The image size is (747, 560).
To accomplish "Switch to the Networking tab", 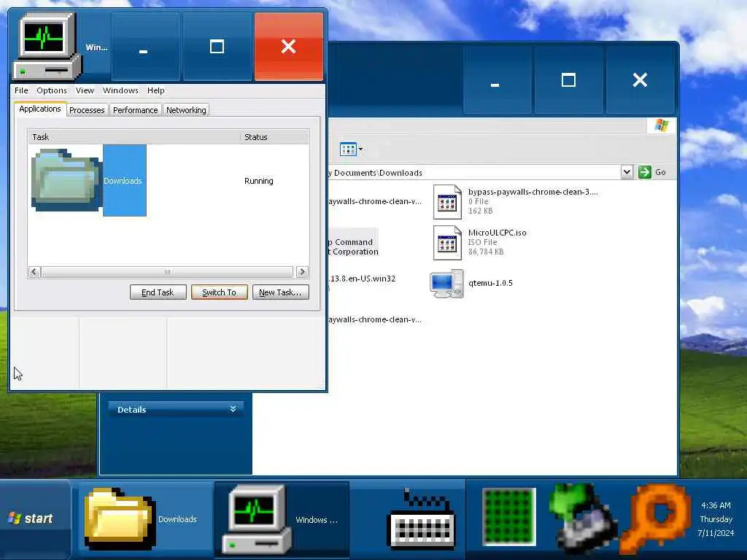I will [186, 110].
